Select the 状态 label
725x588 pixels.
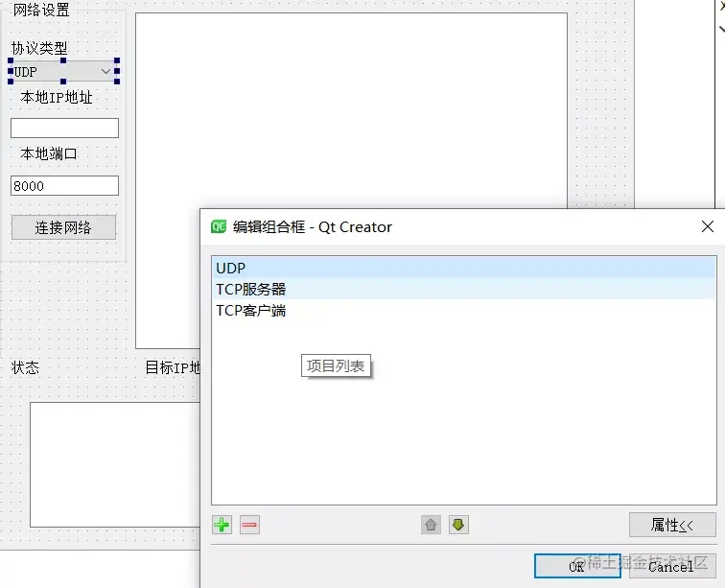(x=25, y=367)
